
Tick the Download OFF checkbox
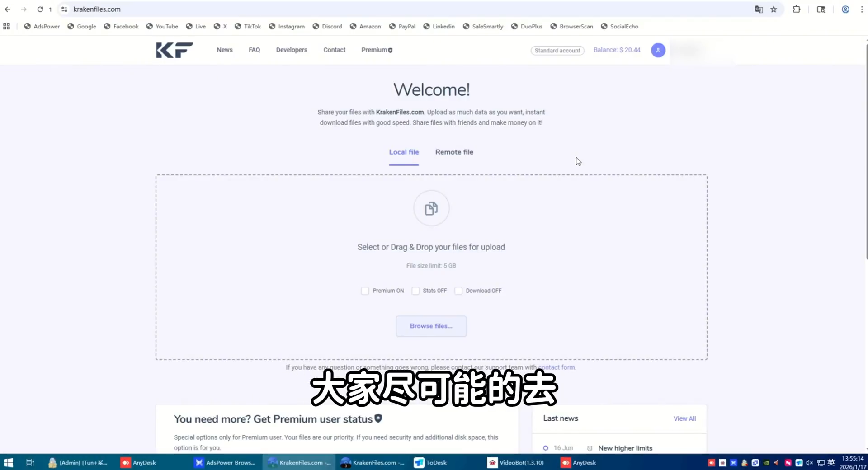[x=458, y=291]
